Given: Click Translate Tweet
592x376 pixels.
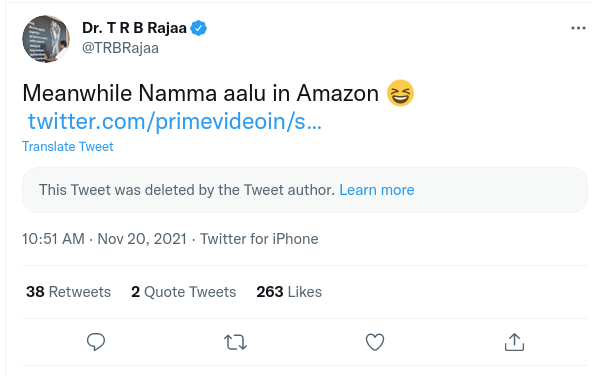Looking at the screenshot, I should click(68, 146).
